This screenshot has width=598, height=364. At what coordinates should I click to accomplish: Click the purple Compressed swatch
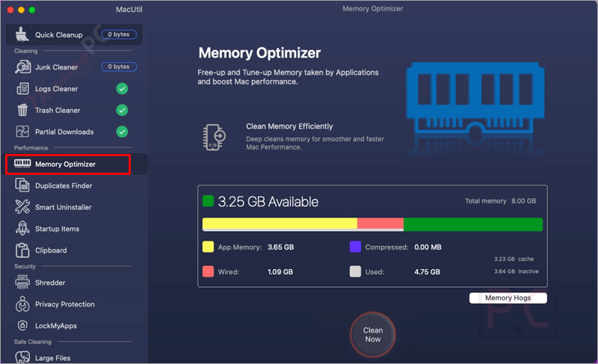click(355, 247)
